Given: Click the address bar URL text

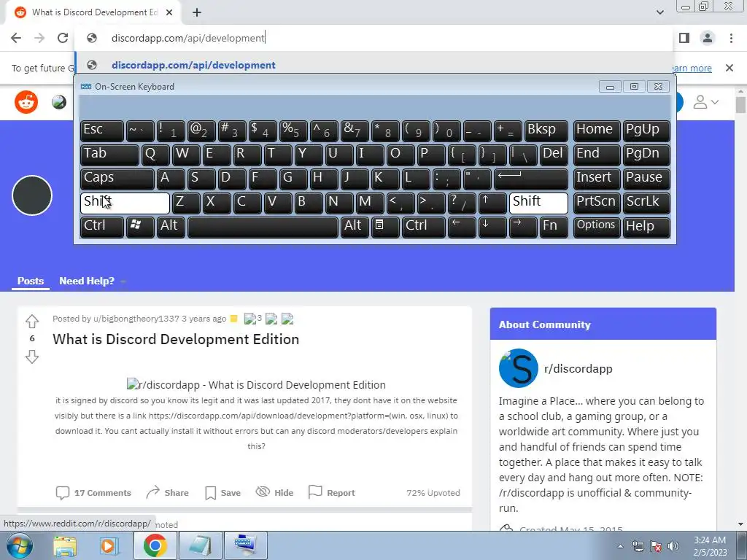Looking at the screenshot, I should [x=187, y=38].
